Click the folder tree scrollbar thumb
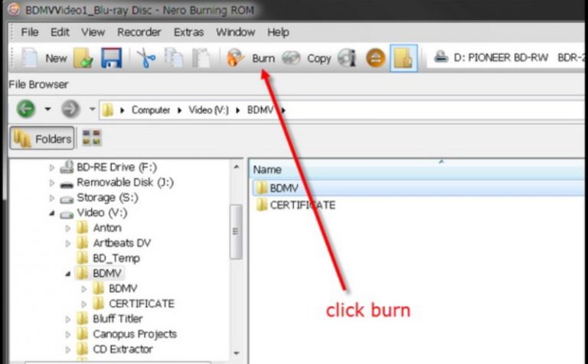The width and height of the screenshot is (588, 364). pyautogui.click(x=236, y=232)
